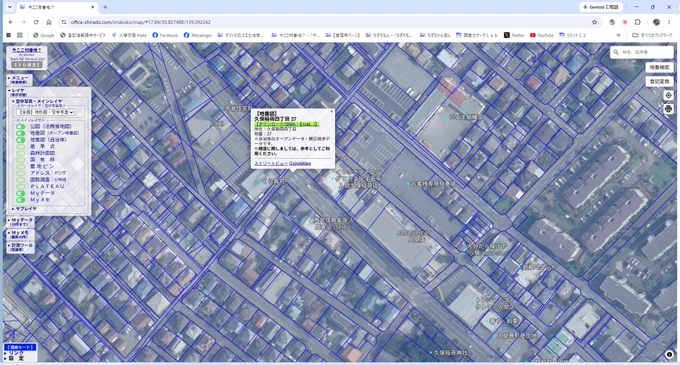Click the green ダウンロード link in popup
680x365 pixels.
tap(287, 124)
